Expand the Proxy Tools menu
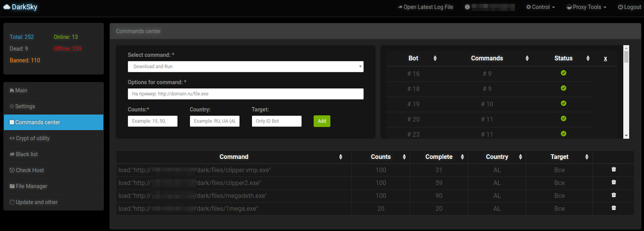 tap(586, 7)
